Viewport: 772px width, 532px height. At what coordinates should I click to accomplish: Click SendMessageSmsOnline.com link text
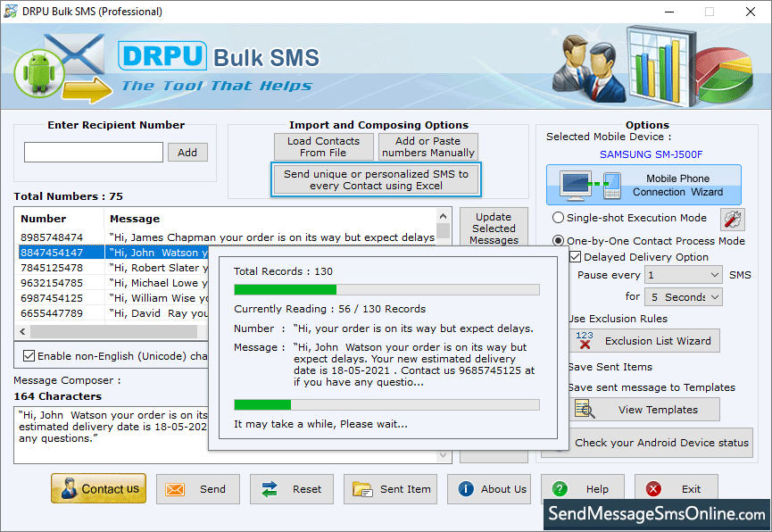[657, 514]
